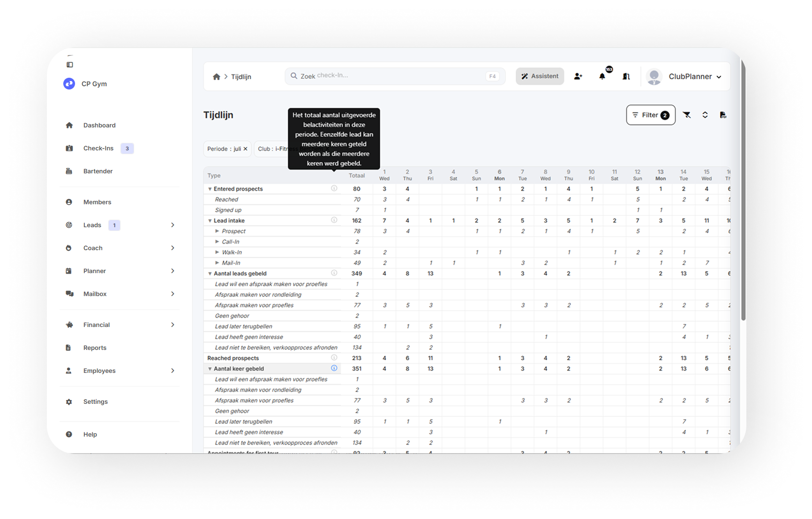This screenshot has width=812, height=519.
Task: Open the Filter button
Action: tap(651, 115)
